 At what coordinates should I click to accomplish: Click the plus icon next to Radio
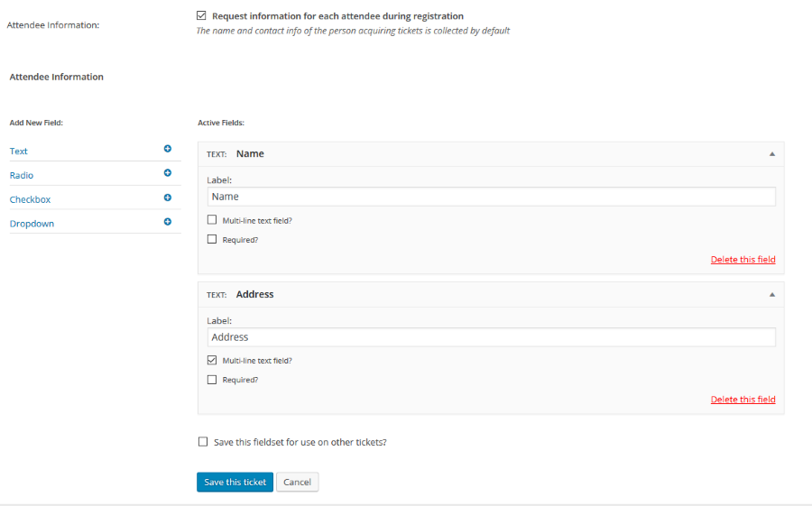[167, 173]
